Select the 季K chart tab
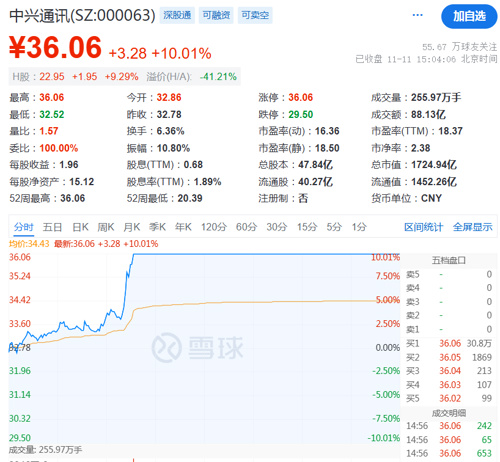This screenshot has width=500, height=462. click(157, 227)
